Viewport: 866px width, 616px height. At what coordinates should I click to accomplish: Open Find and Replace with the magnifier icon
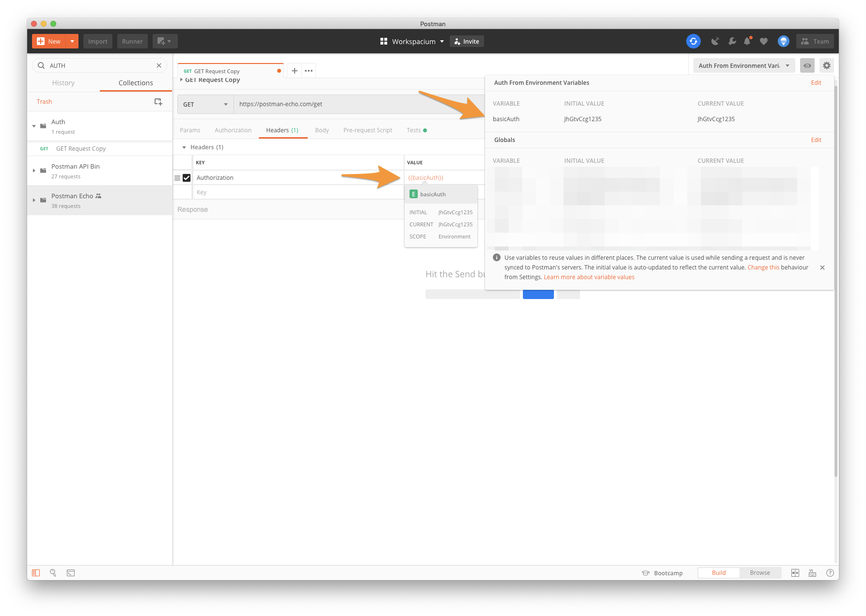click(x=53, y=573)
